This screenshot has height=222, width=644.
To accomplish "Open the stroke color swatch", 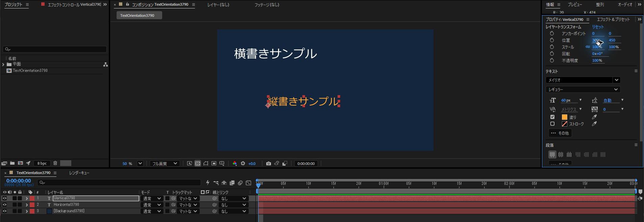I will click(x=564, y=124).
